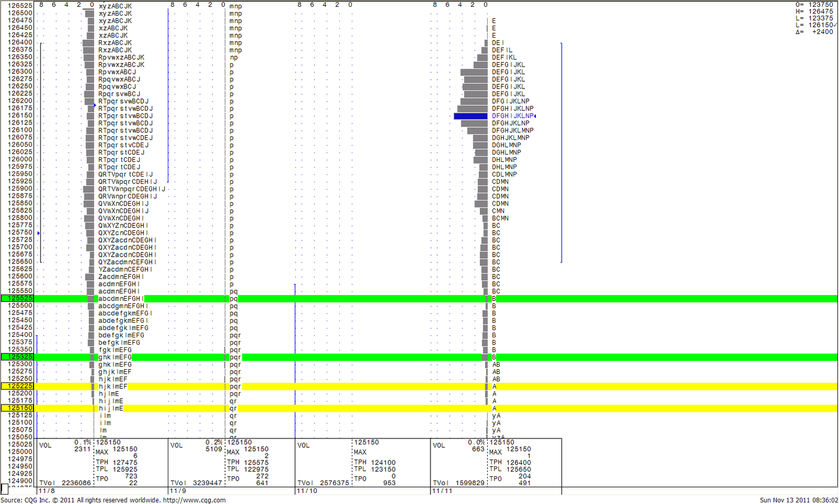Click the 'TPH 127475' value

coord(116,462)
